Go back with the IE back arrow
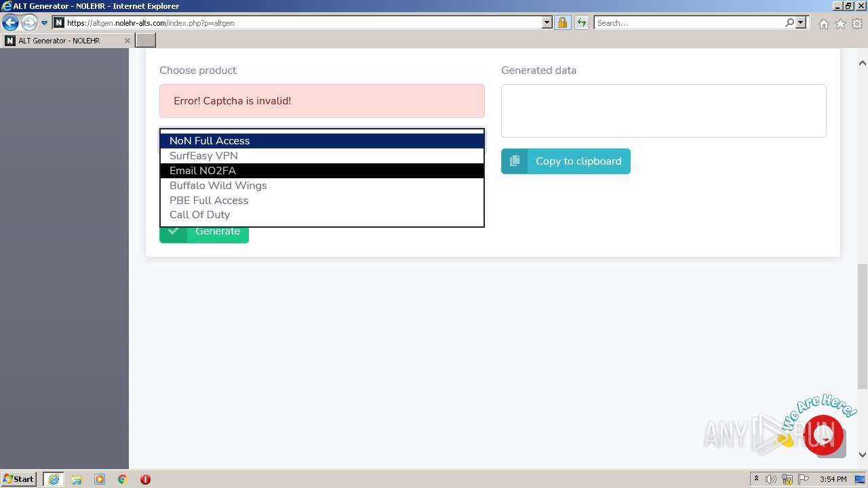The width and height of the screenshot is (868, 488). (10, 23)
